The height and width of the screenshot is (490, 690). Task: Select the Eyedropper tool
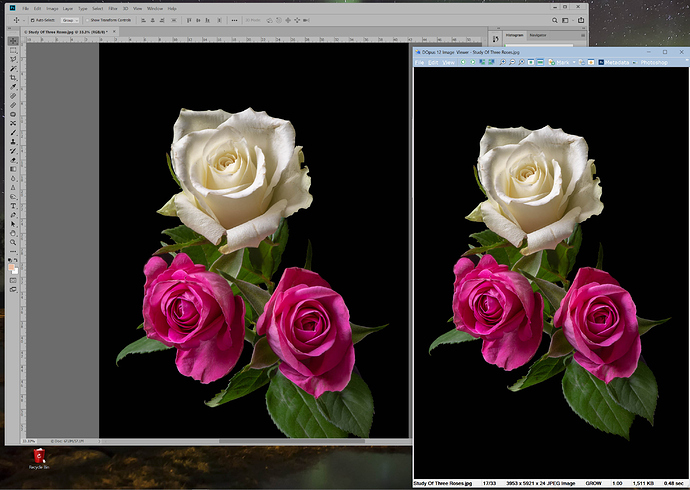click(13, 87)
